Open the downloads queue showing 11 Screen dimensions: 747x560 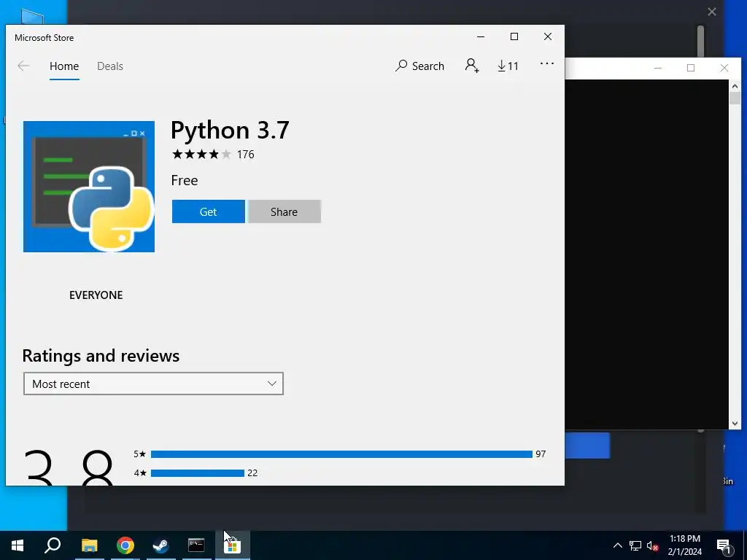[x=508, y=66]
